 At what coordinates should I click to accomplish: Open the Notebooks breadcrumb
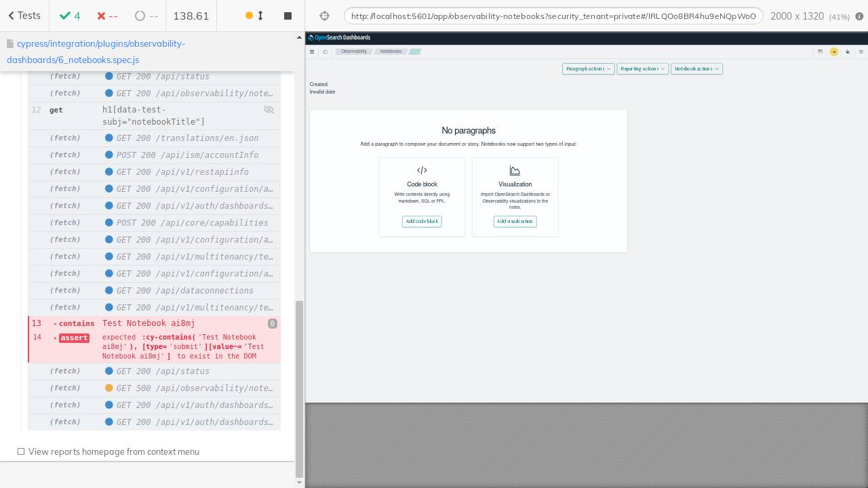[391, 52]
